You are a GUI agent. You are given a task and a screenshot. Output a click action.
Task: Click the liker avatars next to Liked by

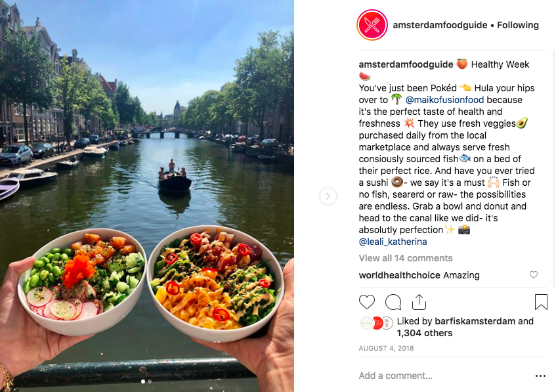coord(377,323)
